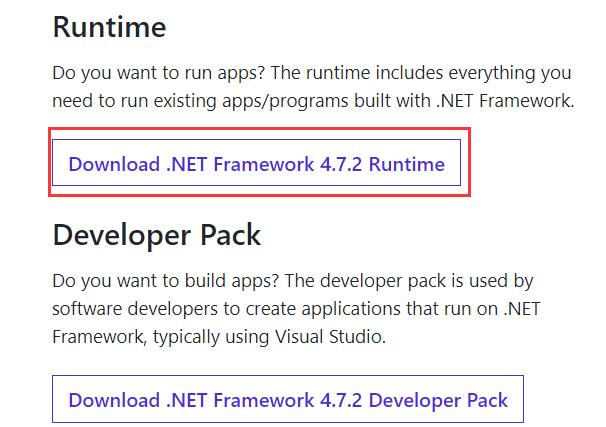Click the "4.7.2" version number in the Runtime button
Screen dimensions: 606x427
pos(341,164)
